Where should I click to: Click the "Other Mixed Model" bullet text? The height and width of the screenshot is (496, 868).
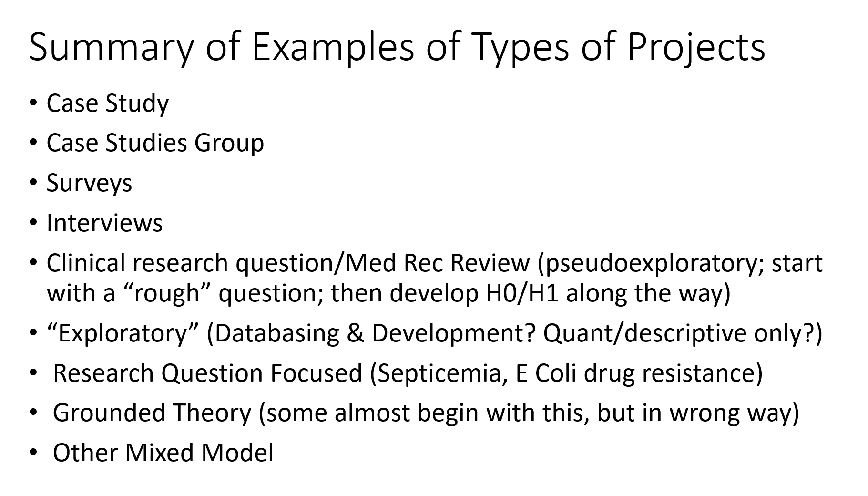tap(163, 453)
